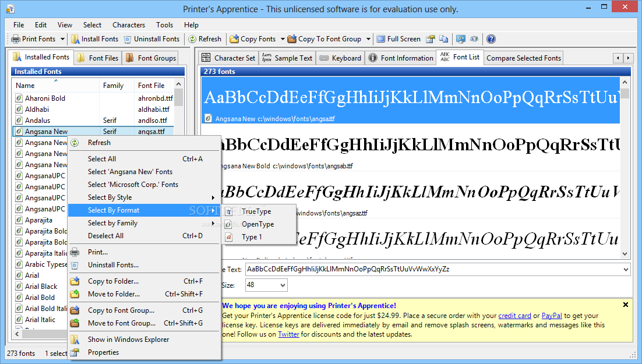The image size is (642, 364).
Task: Click the Move to Font Group menu icon
Action: click(x=75, y=323)
